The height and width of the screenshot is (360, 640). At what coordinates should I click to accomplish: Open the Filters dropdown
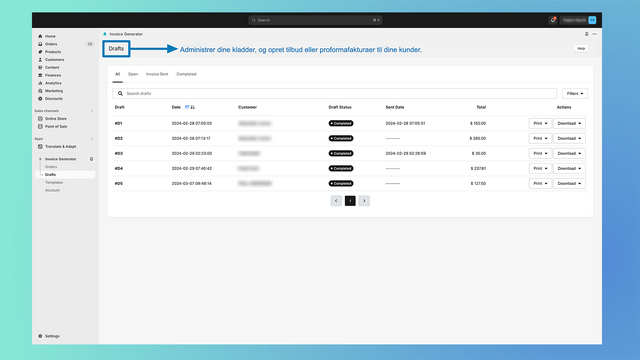(575, 93)
